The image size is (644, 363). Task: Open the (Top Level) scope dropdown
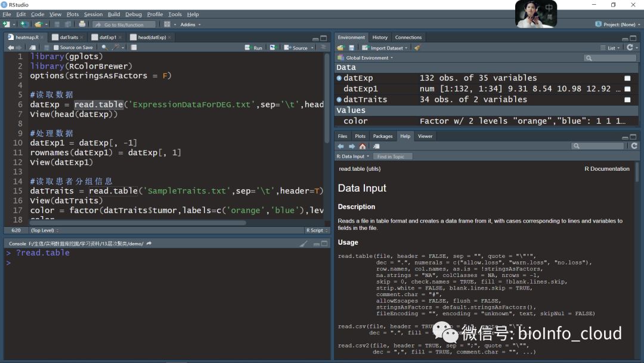point(45,230)
